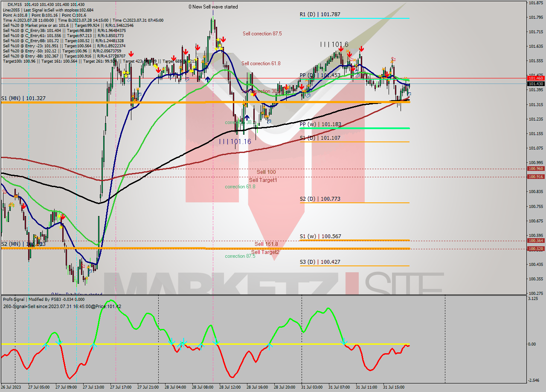Select the -2.546 value on the indicator scale
This screenshot has height=392, width=546.
tap(534, 380)
